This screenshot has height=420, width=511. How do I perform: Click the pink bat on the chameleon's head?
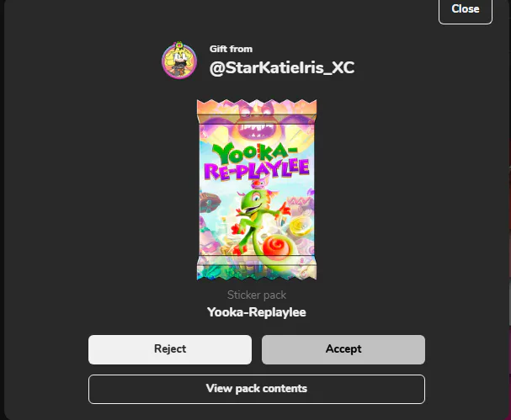pyautogui.click(x=259, y=183)
